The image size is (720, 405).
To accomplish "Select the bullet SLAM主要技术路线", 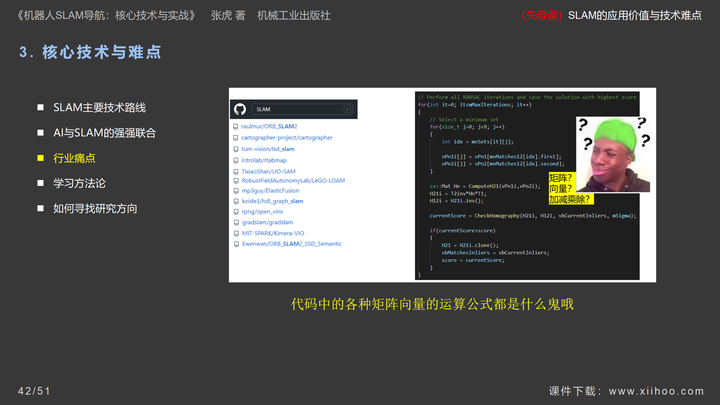I will (100, 107).
